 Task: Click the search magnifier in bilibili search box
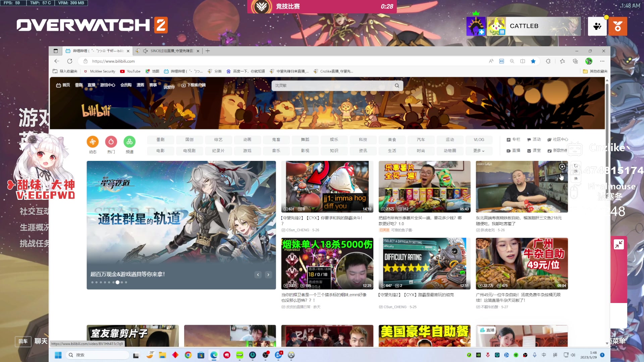click(x=397, y=85)
